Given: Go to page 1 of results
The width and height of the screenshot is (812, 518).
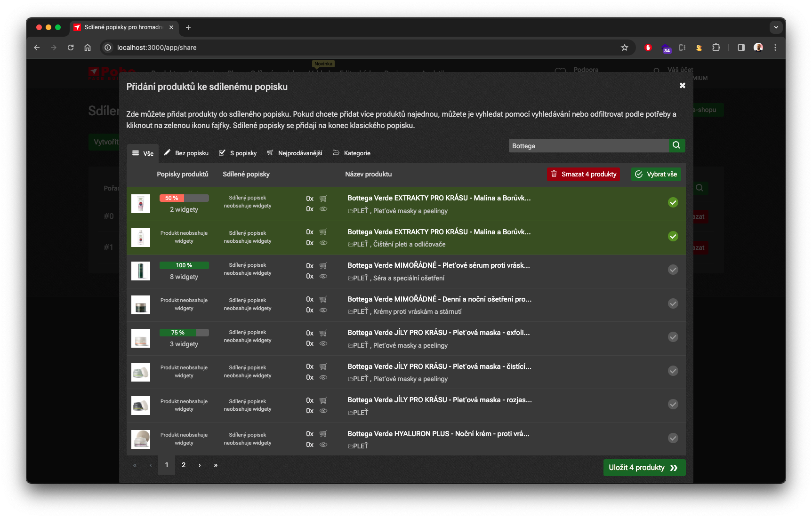Looking at the screenshot, I should [167, 465].
